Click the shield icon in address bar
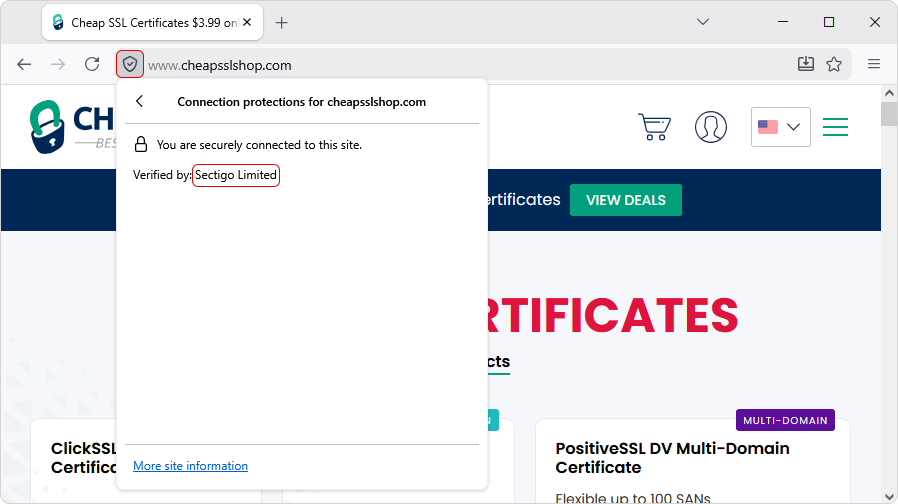This screenshot has width=898, height=504. click(x=130, y=64)
